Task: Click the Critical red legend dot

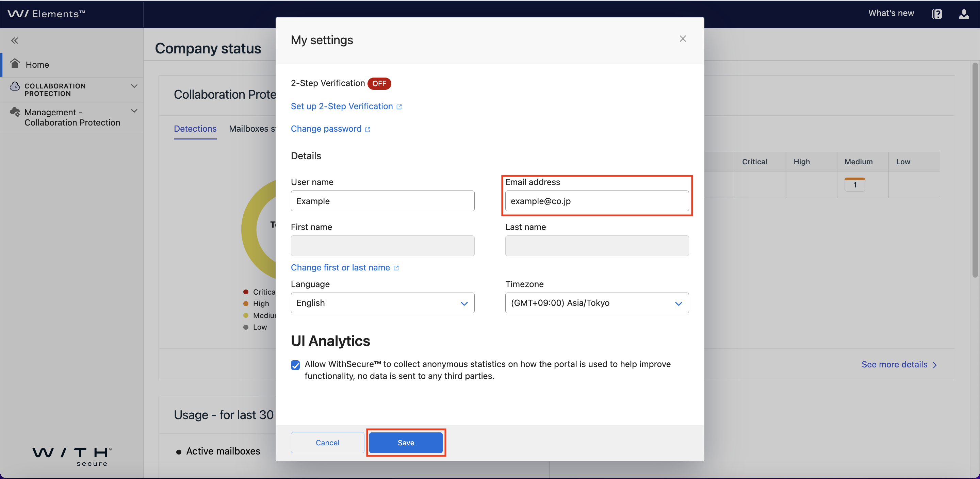Action: coord(246,292)
